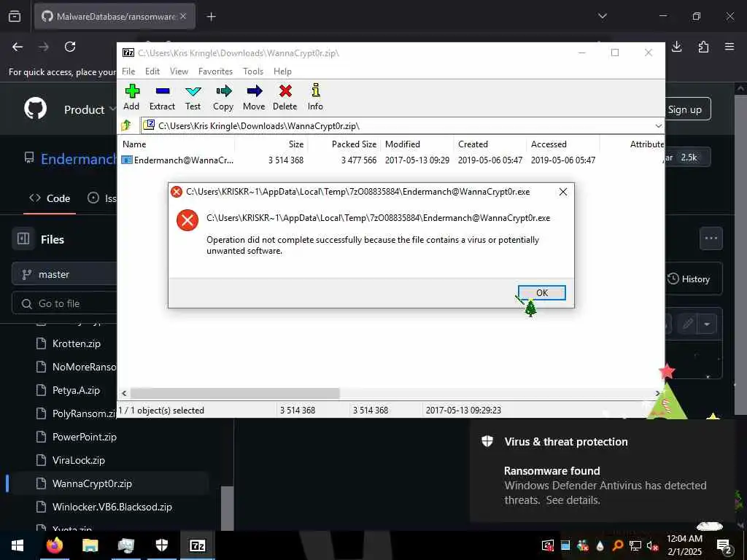This screenshot has height=560, width=747.
Task: Choose the Move toolbar icon
Action: click(254, 97)
